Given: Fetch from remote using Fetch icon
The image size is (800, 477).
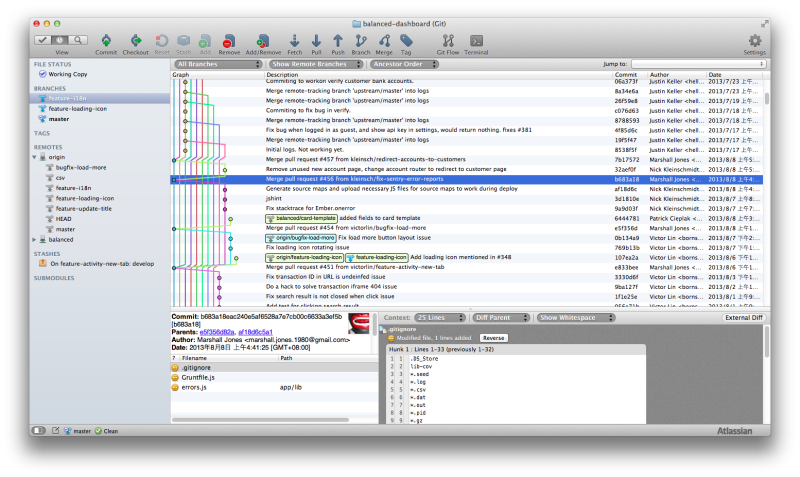Looking at the screenshot, I should (294, 41).
